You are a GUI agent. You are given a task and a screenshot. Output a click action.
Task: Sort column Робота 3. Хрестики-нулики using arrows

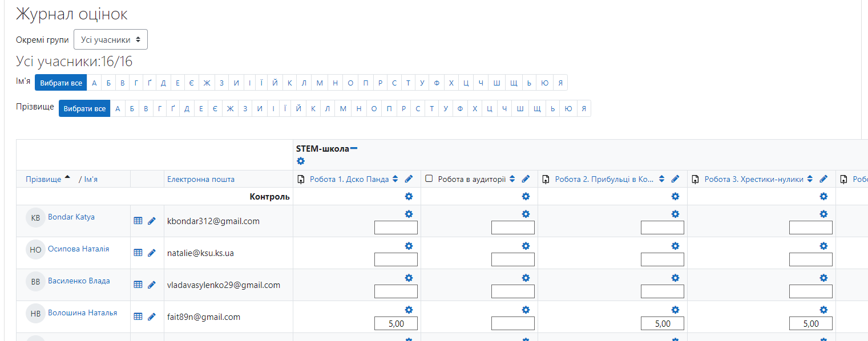click(810, 179)
